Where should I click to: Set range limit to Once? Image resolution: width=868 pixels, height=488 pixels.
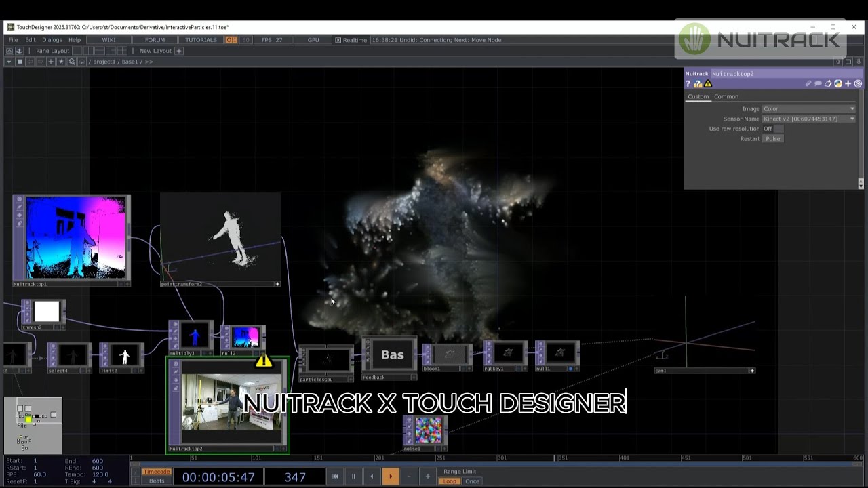(x=472, y=481)
